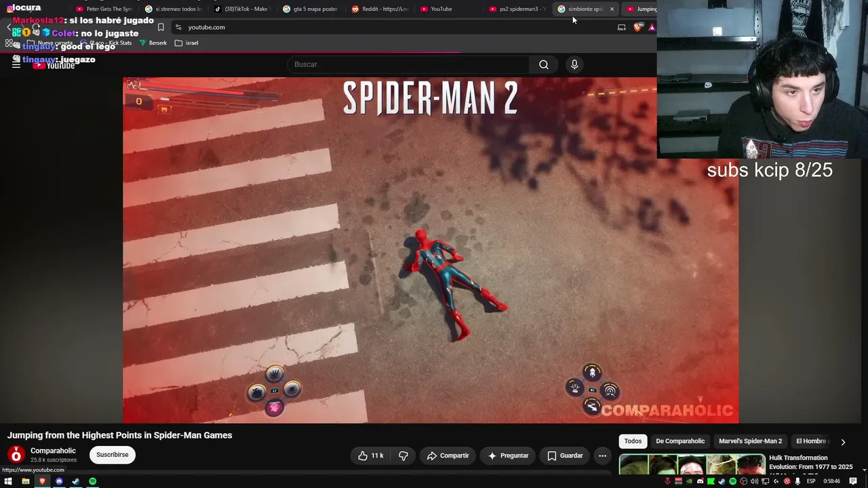This screenshot has width=868, height=488.
Task: Open Hulk Transformation Evolution video title
Action: (811, 462)
